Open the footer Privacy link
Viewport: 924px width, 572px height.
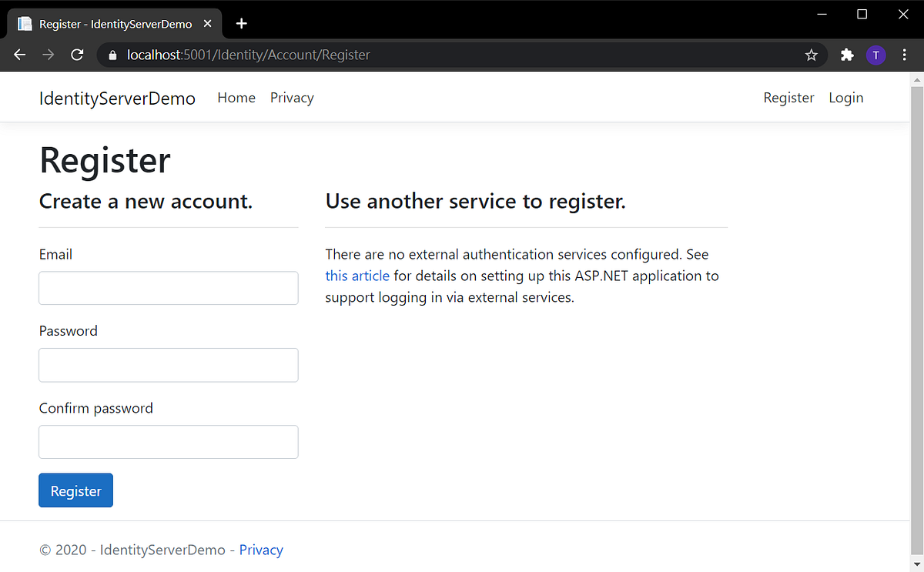(261, 550)
